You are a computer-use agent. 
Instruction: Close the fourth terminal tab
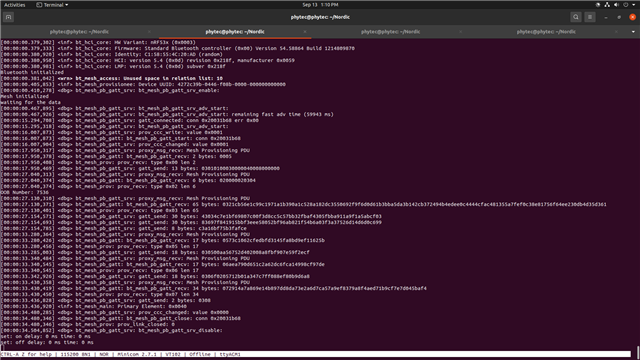click(616, 32)
